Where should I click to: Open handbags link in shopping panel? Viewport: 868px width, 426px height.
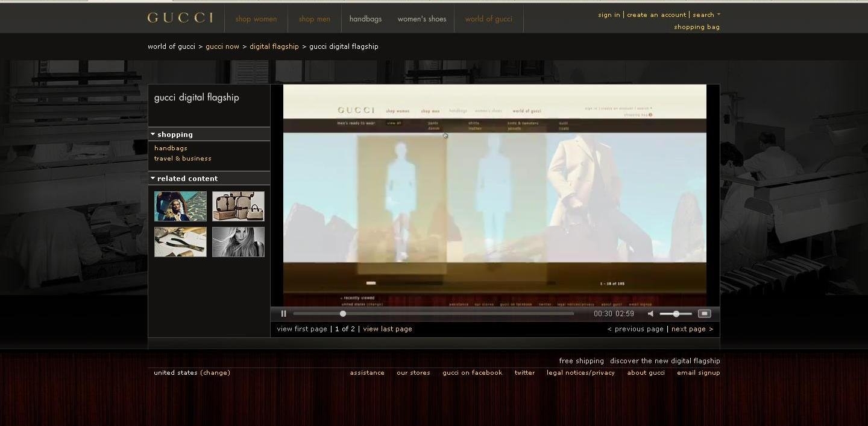(171, 148)
